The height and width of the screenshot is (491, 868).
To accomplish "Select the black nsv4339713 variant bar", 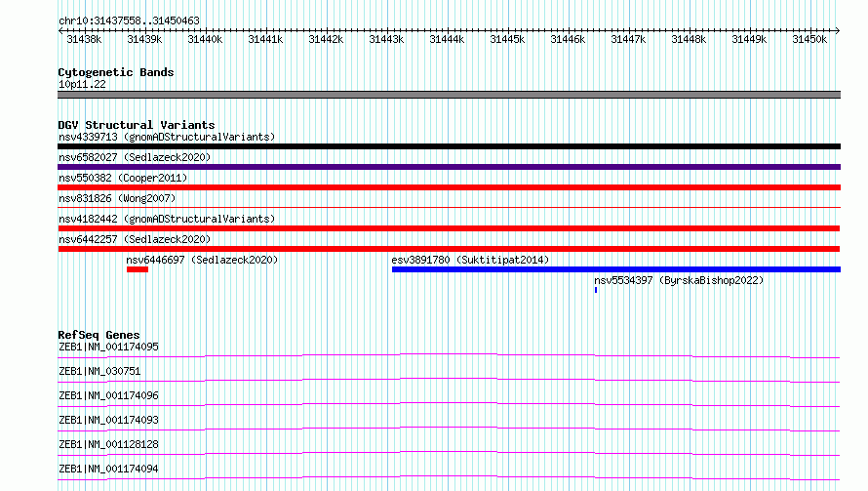I will click(449, 146).
